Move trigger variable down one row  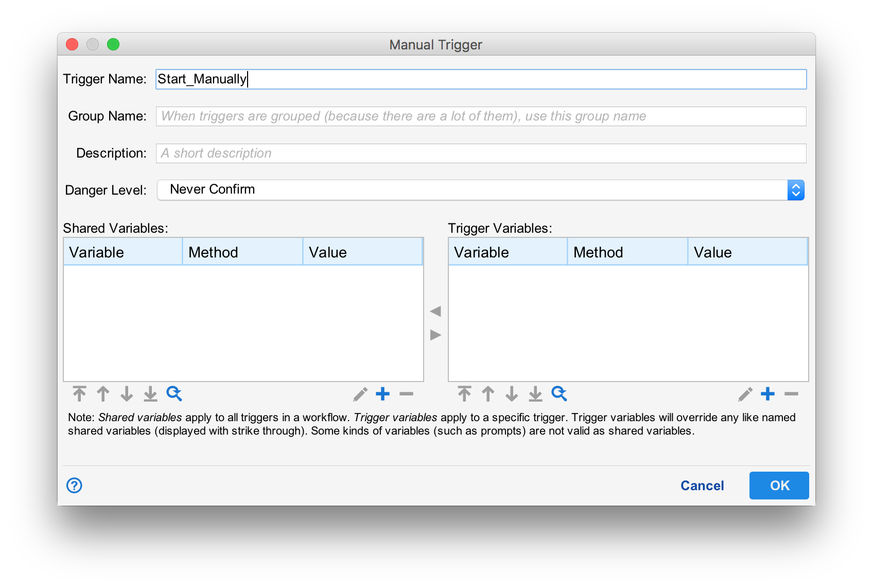[x=512, y=394]
